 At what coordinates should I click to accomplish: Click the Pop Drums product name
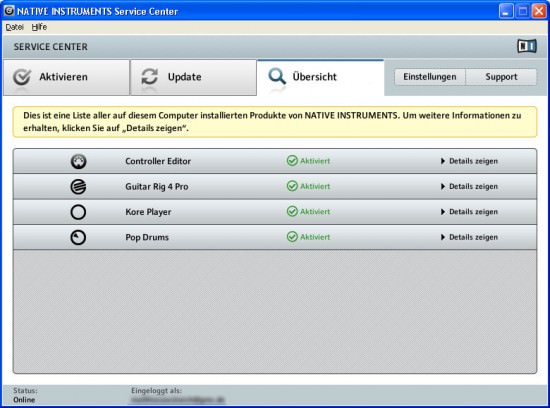(147, 237)
